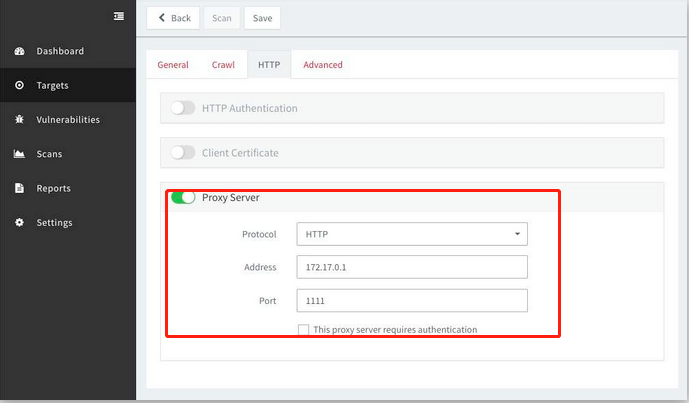Open Reports from the sidebar

point(68,188)
